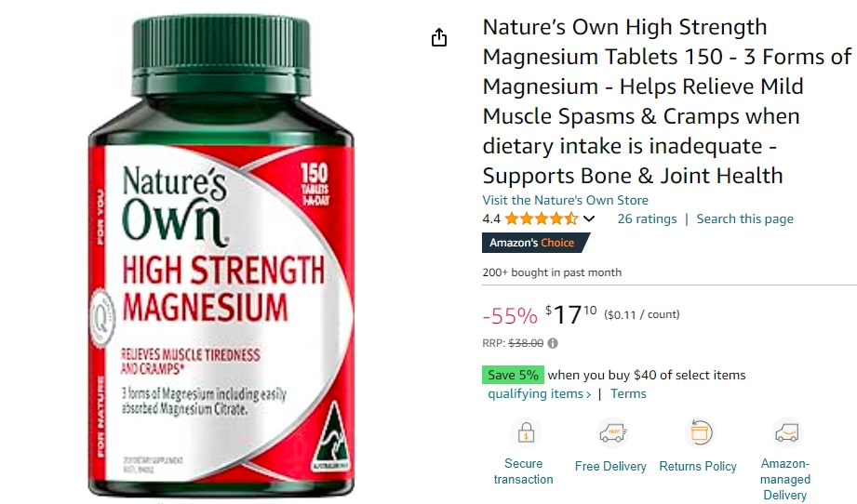Click the Save 5% green badge

(513, 375)
